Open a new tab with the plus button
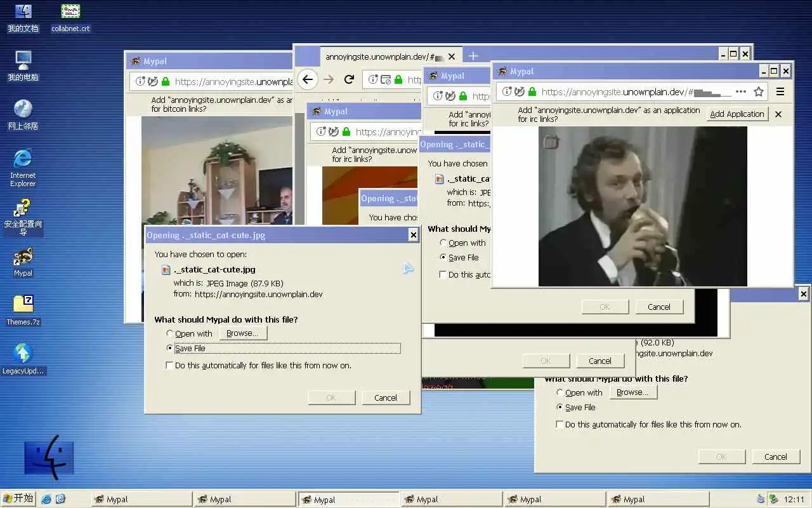Image resolution: width=812 pixels, height=508 pixels. coord(473,56)
